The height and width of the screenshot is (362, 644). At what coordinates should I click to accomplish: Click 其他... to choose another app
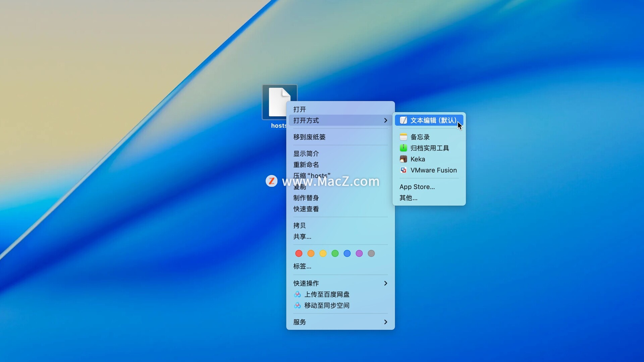click(x=408, y=198)
